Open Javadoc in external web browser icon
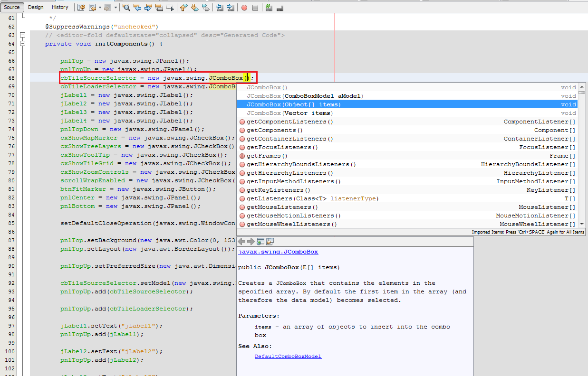Image resolution: width=588 pixels, height=376 pixels. pyautogui.click(x=260, y=241)
